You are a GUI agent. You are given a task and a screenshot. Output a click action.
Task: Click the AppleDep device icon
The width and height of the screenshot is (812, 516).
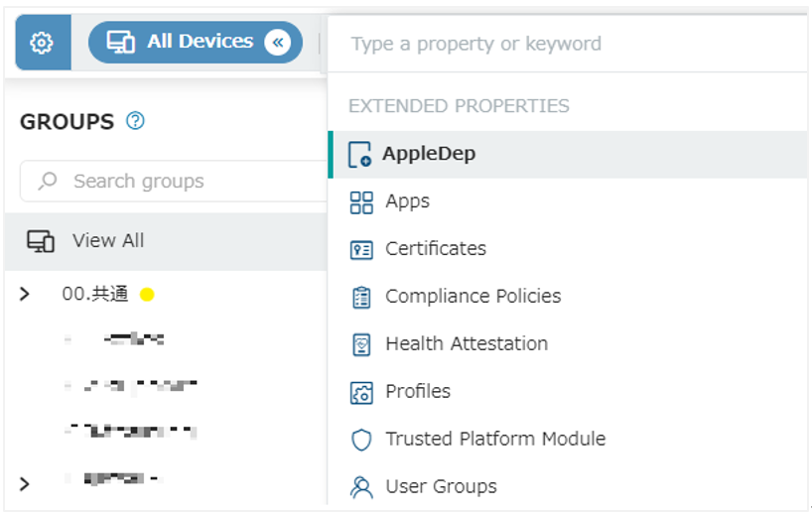coord(360,155)
